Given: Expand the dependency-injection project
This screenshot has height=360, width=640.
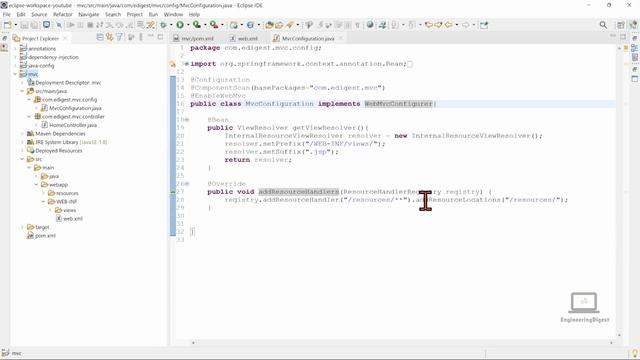Looking at the screenshot, I should click(x=16, y=57).
